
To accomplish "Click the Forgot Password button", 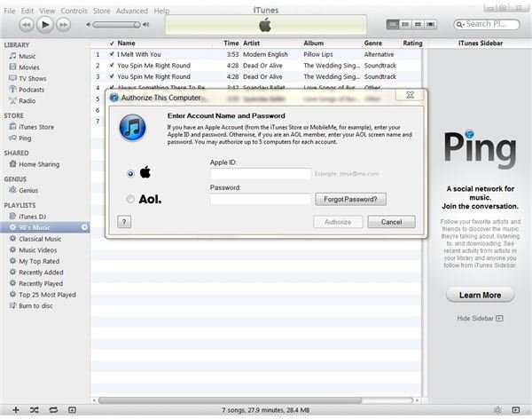I will (x=350, y=199).
